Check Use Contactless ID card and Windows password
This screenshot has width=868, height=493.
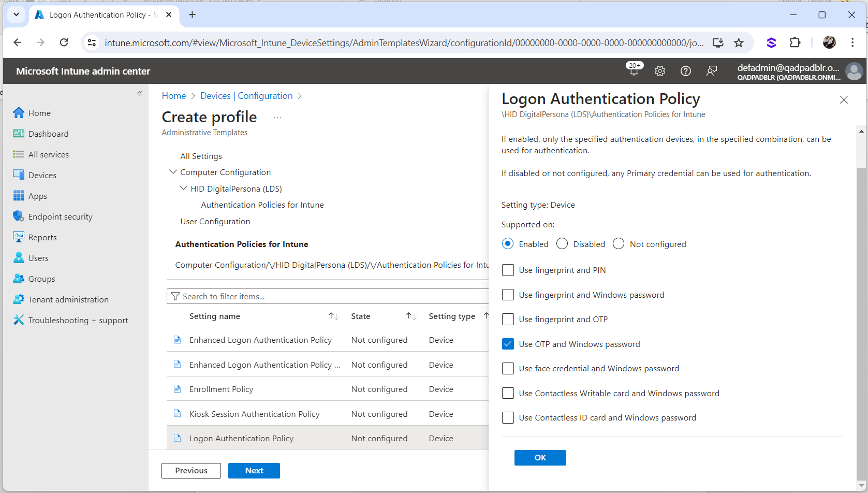tap(508, 417)
